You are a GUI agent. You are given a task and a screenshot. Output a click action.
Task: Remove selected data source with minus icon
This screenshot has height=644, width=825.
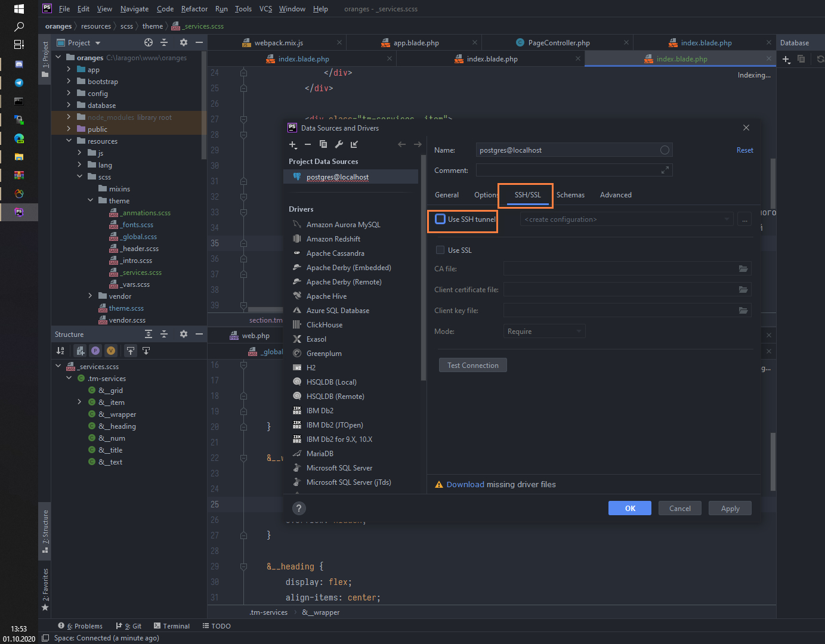[308, 144]
